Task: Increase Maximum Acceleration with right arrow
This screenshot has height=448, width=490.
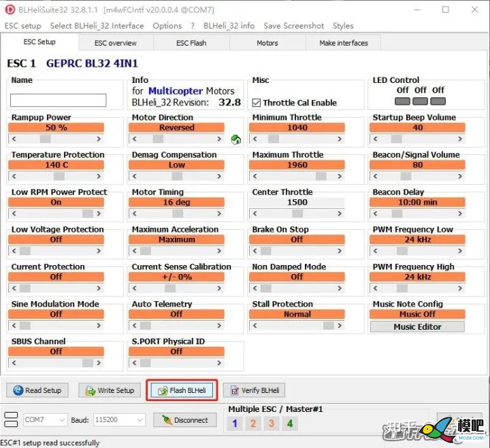Action: pyautogui.click(x=219, y=251)
